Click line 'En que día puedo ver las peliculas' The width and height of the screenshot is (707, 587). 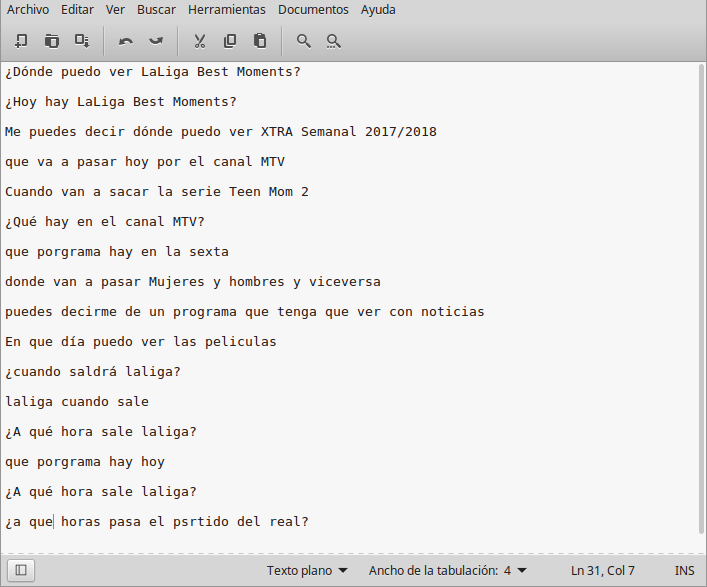point(141,342)
